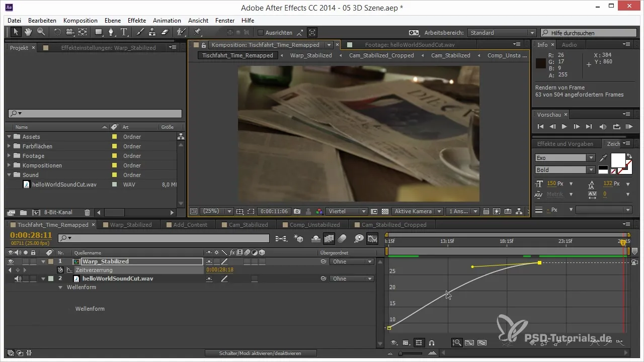This screenshot has width=644, height=362.
Task: Toggle Zeitverzerrung stopwatch
Action: (x=60, y=270)
